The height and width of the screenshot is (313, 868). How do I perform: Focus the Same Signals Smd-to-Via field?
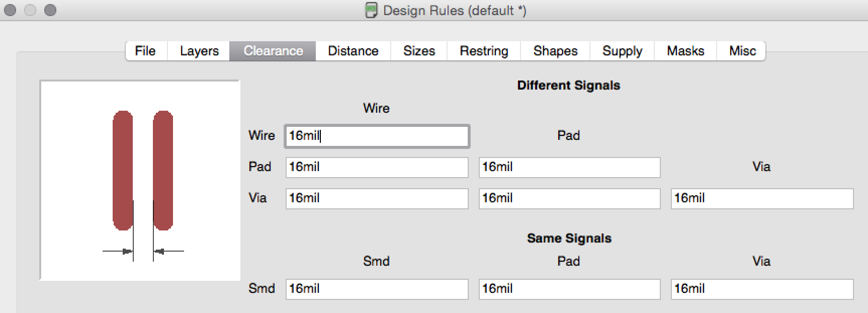(762, 289)
